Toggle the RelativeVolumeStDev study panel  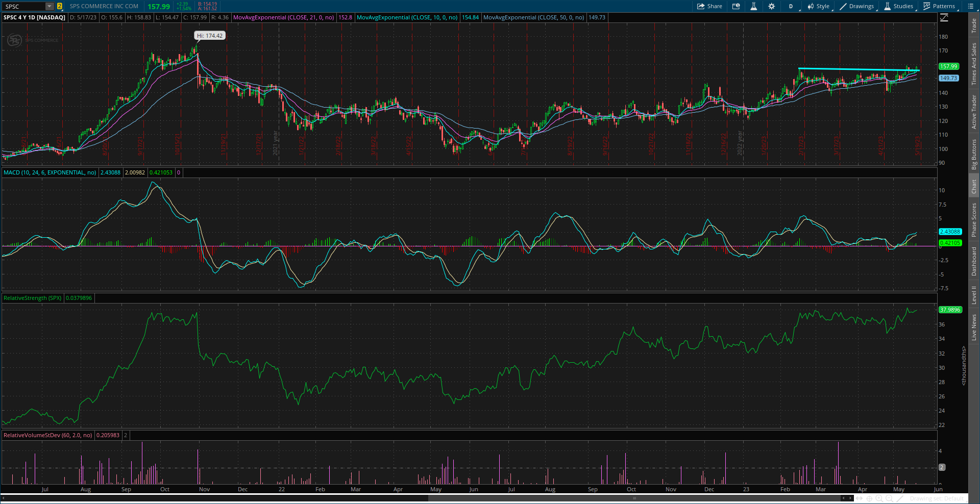click(x=47, y=435)
